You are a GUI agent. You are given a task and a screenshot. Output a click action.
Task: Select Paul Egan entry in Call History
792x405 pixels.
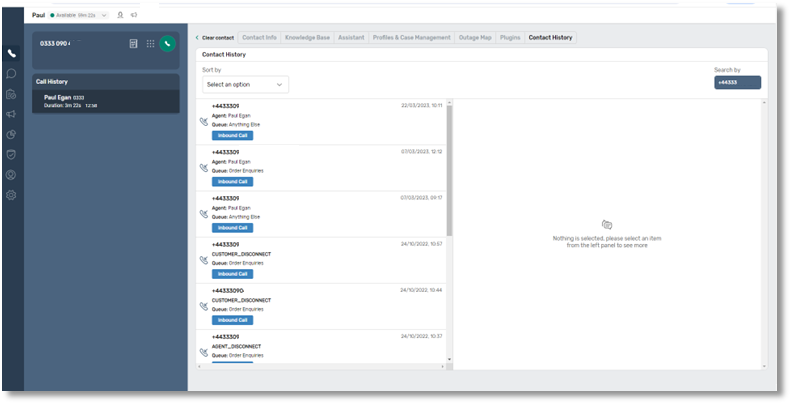tap(105, 101)
